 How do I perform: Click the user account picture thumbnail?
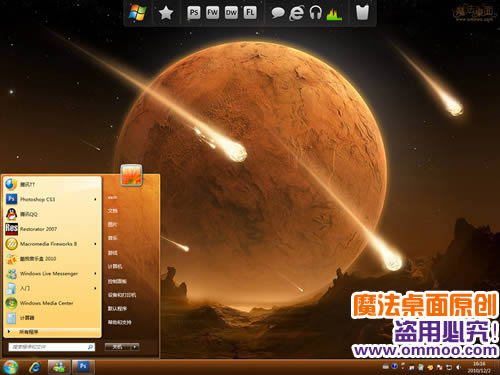[131, 175]
